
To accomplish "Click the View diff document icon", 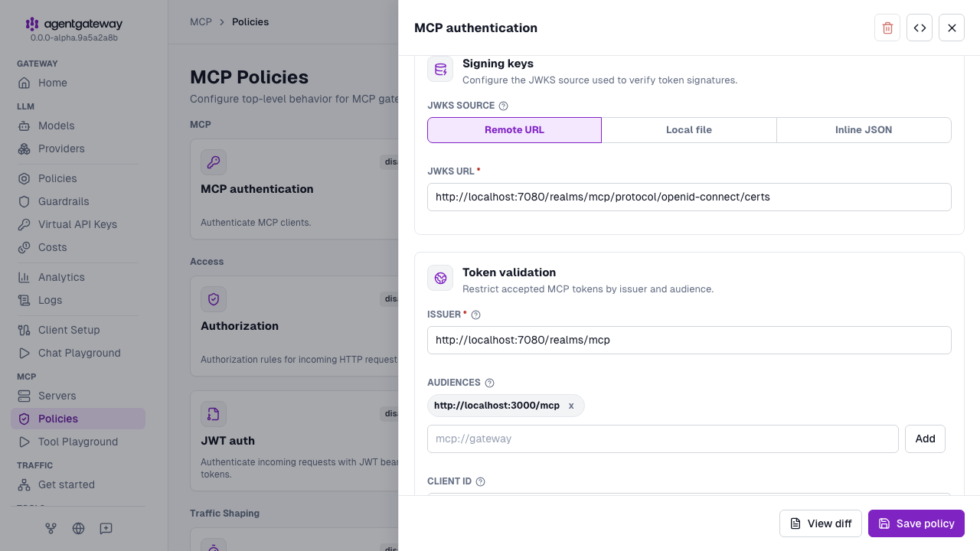I will pyautogui.click(x=795, y=523).
